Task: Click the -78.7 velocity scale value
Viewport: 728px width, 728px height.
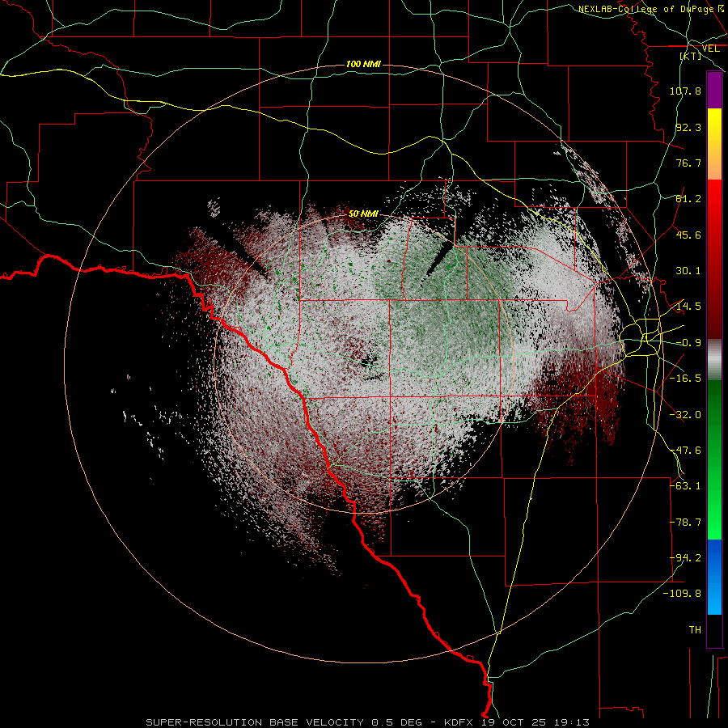Action: click(x=685, y=523)
